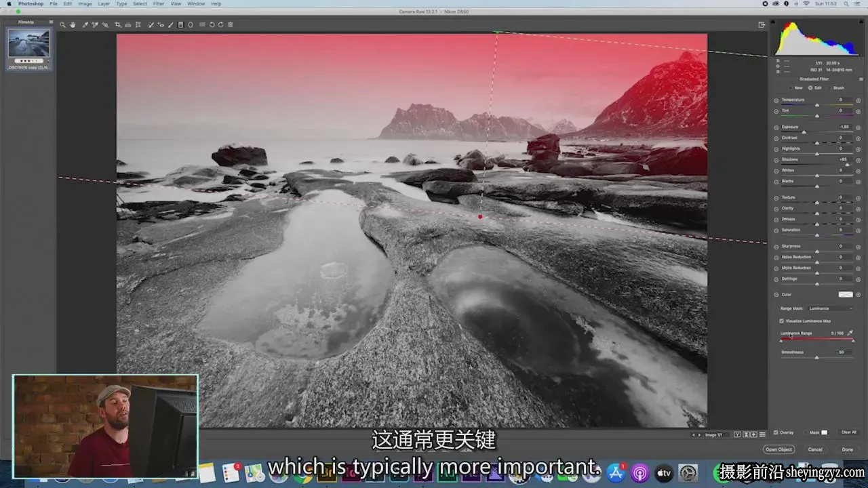
Task: Open the Layer menu
Action: click(104, 3)
